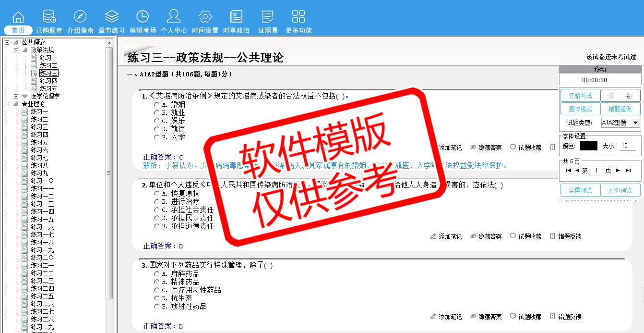Click the black font color swatch
644x333 pixels.
click(x=588, y=146)
